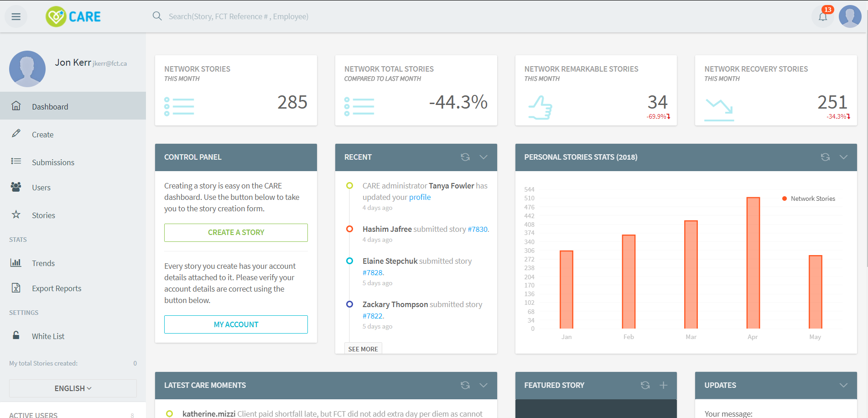Viewport: 868px width, 418px height.
Task: Click the -44.3% total stories value
Action: pos(458,102)
